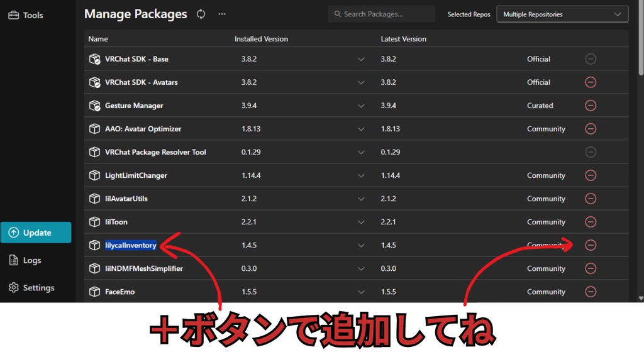Open the Multiple Repositories dropdown
The image size is (644, 362).
562,14
